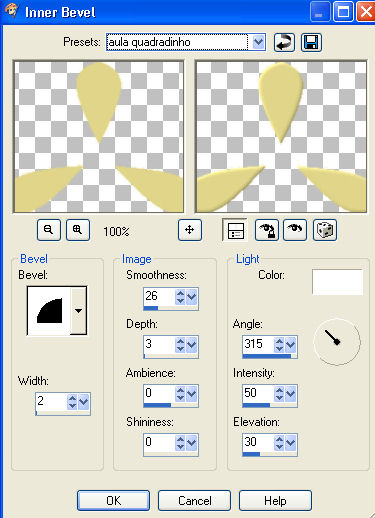Click the proof eye icon
Image resolution: width=375 pixels, height=518 pixels.
click(295, 230)
